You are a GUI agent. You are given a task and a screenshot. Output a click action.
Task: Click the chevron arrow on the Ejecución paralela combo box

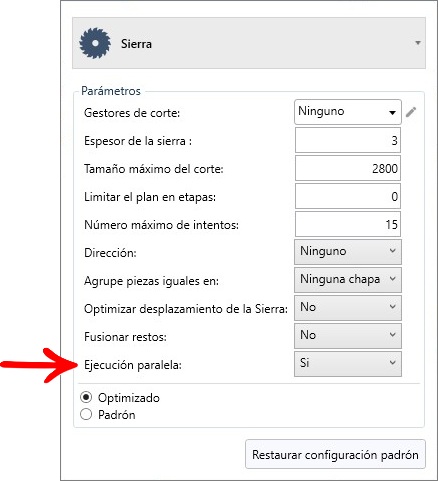(393, 363)
